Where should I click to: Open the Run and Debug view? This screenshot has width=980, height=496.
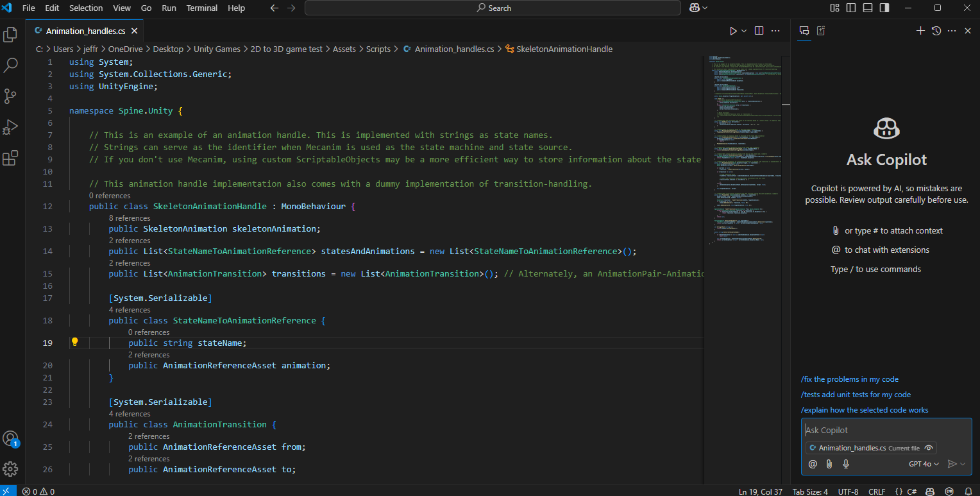point(10,127)
